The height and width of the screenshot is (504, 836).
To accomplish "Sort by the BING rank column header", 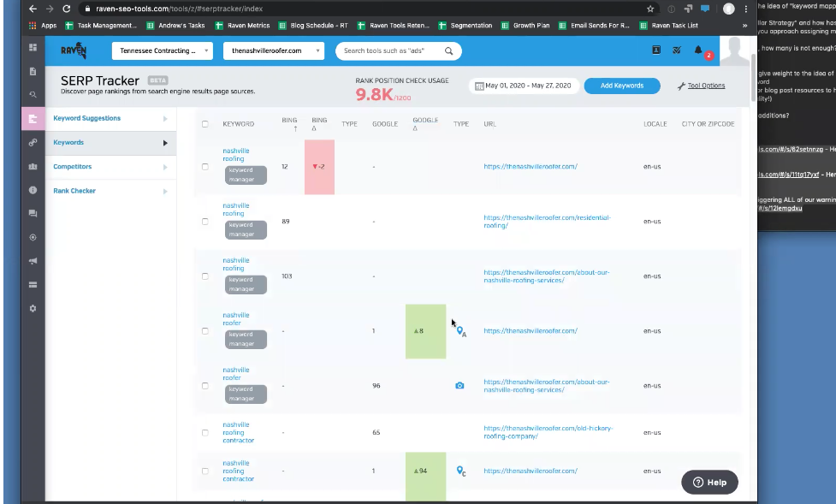I will [x=289, y=124].
